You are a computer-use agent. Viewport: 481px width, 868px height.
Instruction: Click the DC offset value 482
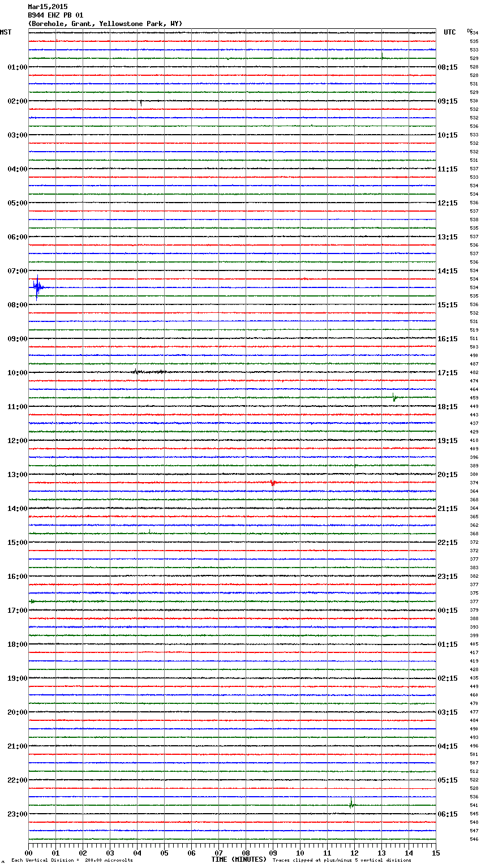coord(474,373)
